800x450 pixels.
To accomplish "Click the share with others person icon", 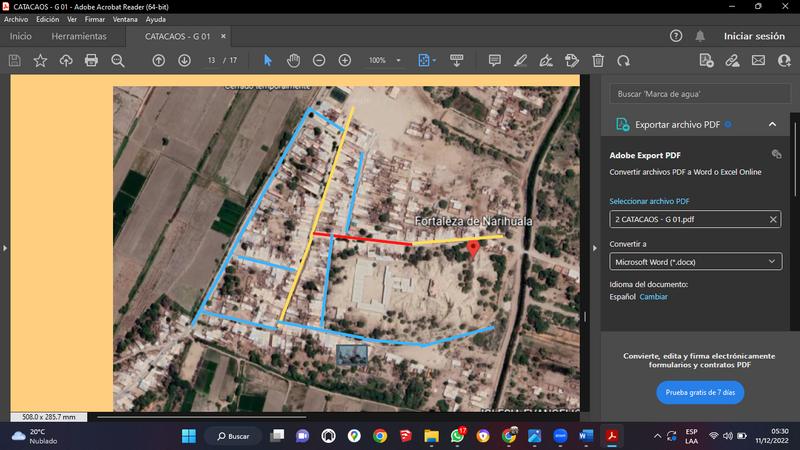I will [784, 61].
